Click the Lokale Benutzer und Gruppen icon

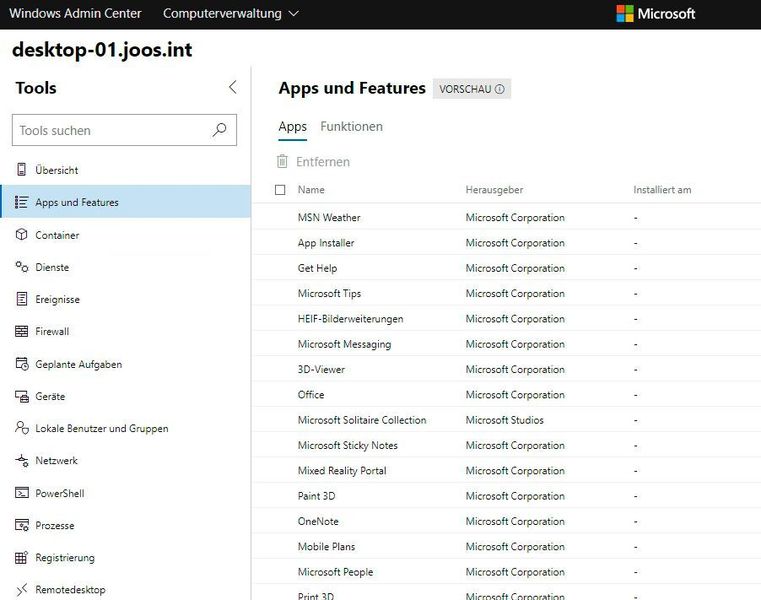pyautogui.click(x=22, y=428)
